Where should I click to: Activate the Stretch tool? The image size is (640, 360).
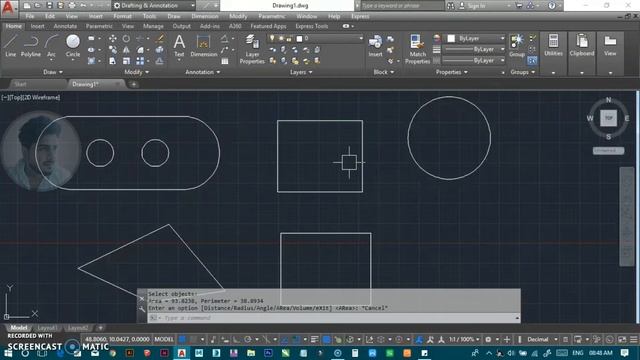tap(113, 61)
